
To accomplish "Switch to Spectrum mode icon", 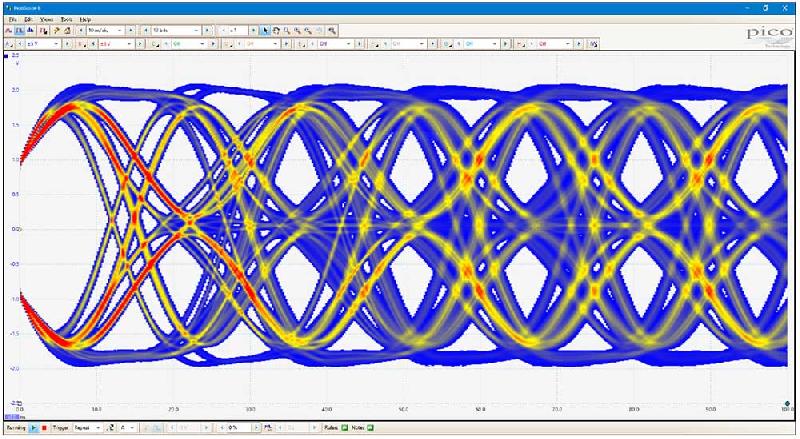I will tap(31, 31).
